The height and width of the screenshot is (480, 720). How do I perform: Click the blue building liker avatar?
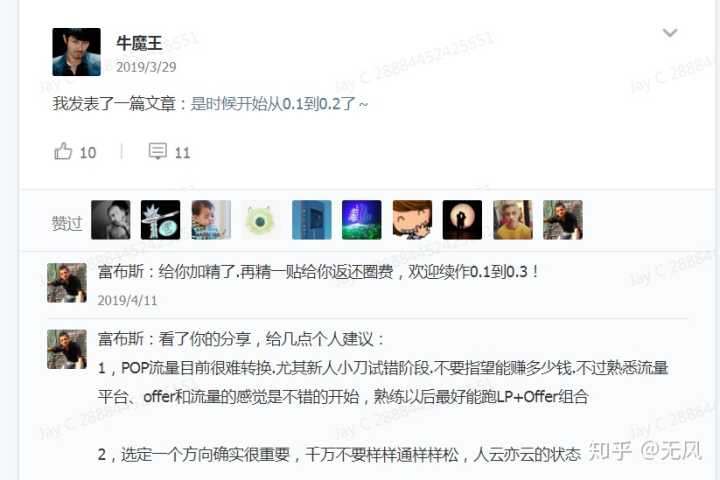pos(311,220)
